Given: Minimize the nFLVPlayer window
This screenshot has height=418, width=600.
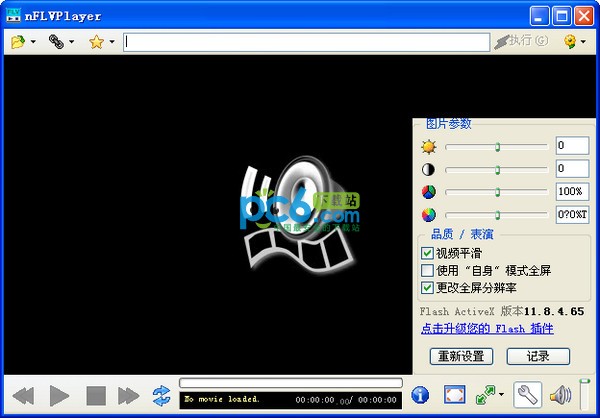Looking at the screenshot, I should pos(539,16).
